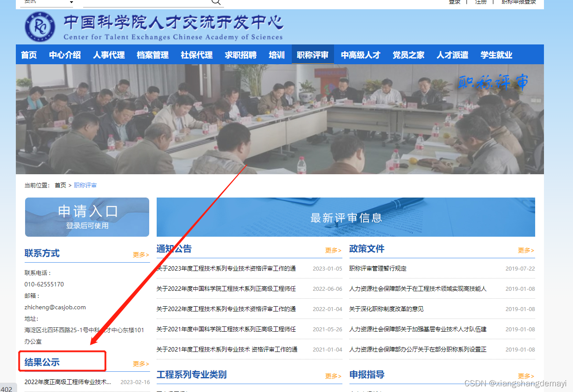Click the 政策文件 section heading
Image resolution: width=573 pixels, height=392 pixels.
[x=367, y=249]
